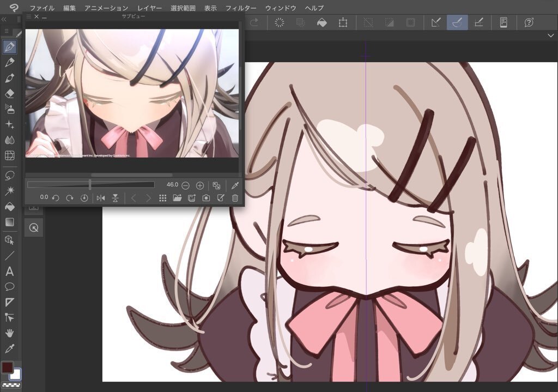Select the Eraser tool in the toolbar
558x392 pixels.
(x=9, y=94)
